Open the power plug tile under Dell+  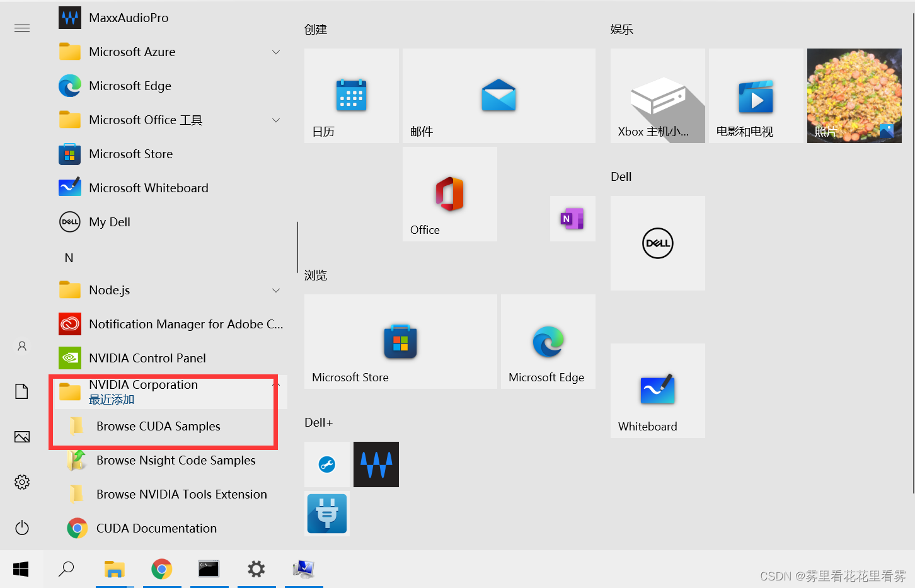click(x=327, y=514)
